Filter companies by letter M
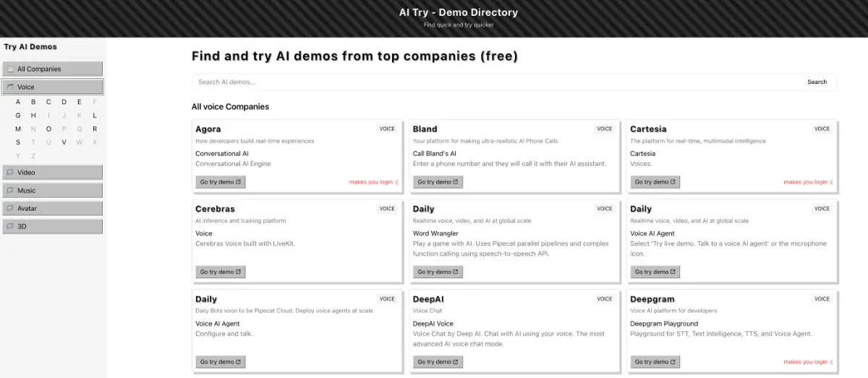Screen dimensions: 868x378 pos(18,129)
